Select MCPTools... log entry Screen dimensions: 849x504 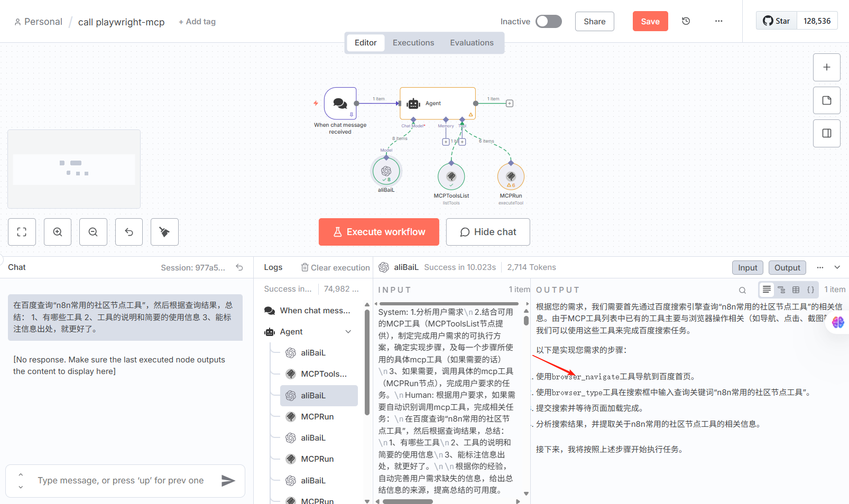click(x=319, y=374)
